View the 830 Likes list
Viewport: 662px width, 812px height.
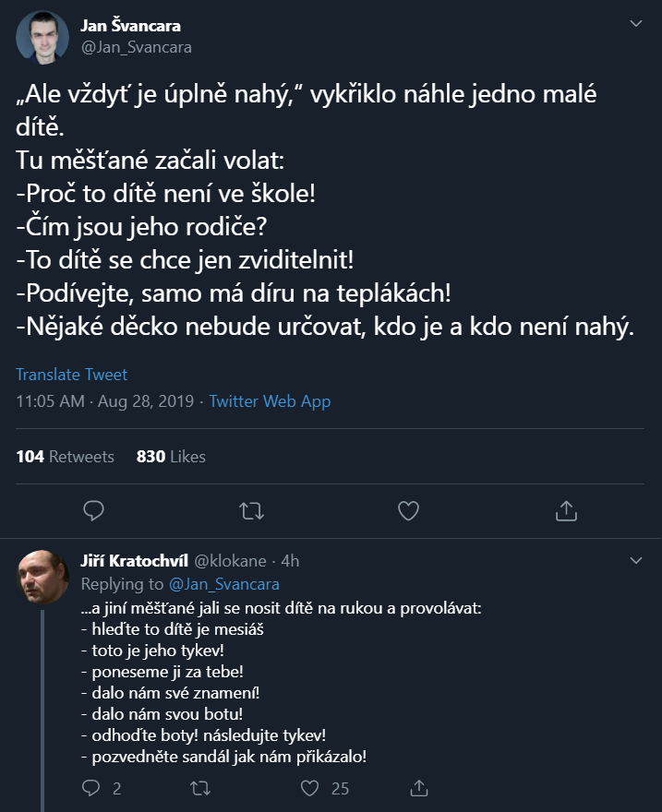coord(171,457)
